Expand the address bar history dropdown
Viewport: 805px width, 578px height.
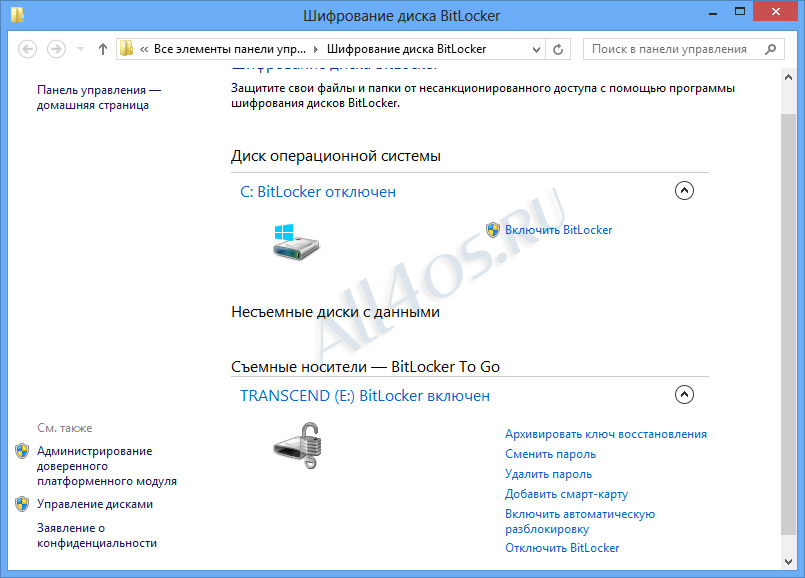pyautogui.click(x=536, y=49)
